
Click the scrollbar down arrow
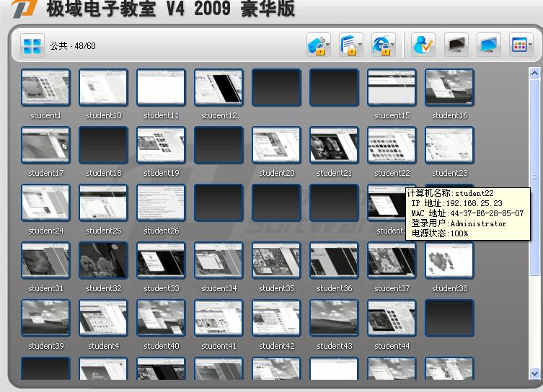(x=534, y=374)
